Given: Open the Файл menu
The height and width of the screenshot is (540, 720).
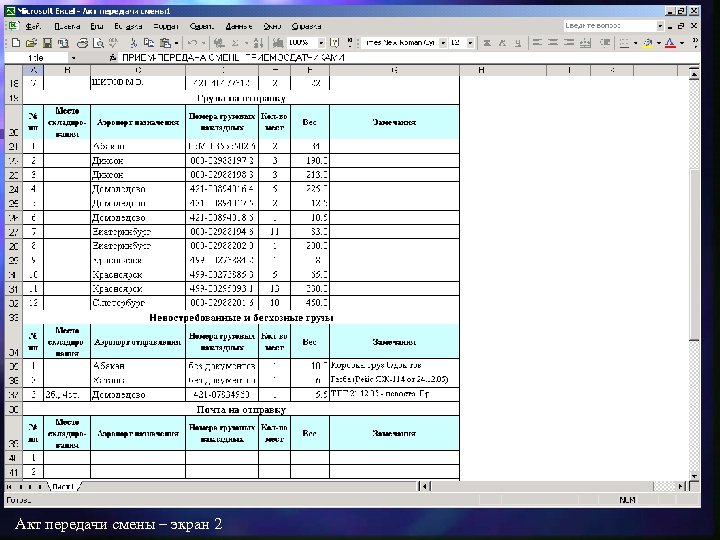Looking at the screenshot, I should pyautogui.click(x=33, y=26).
